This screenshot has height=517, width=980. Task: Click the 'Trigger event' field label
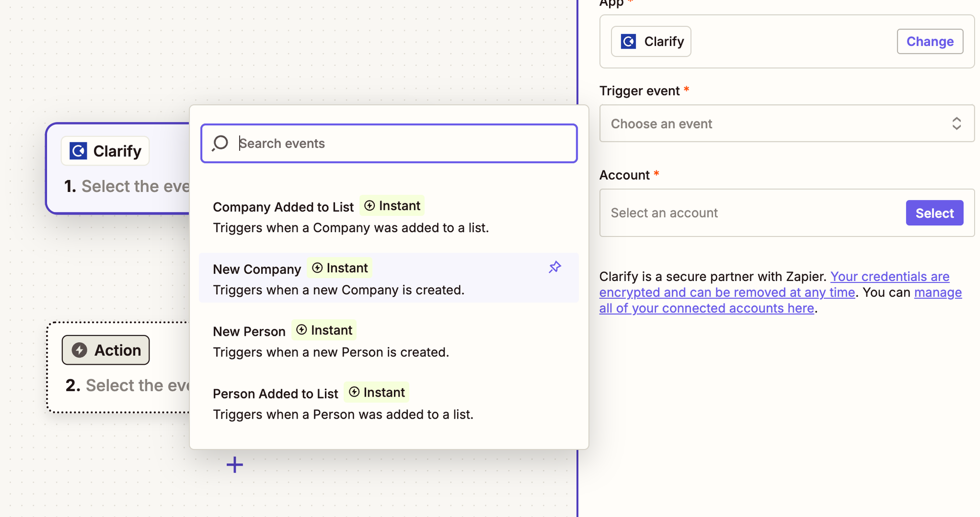click(639, 91)
